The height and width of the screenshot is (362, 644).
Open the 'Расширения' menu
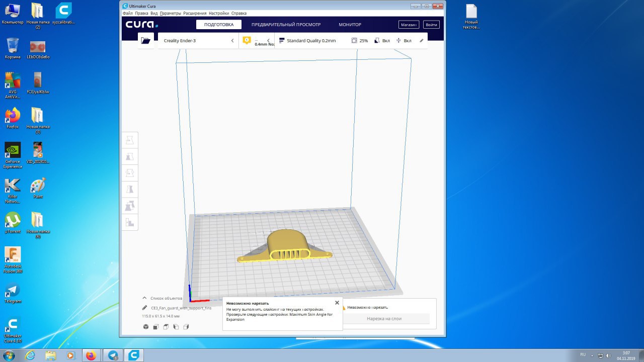(195, 13)
